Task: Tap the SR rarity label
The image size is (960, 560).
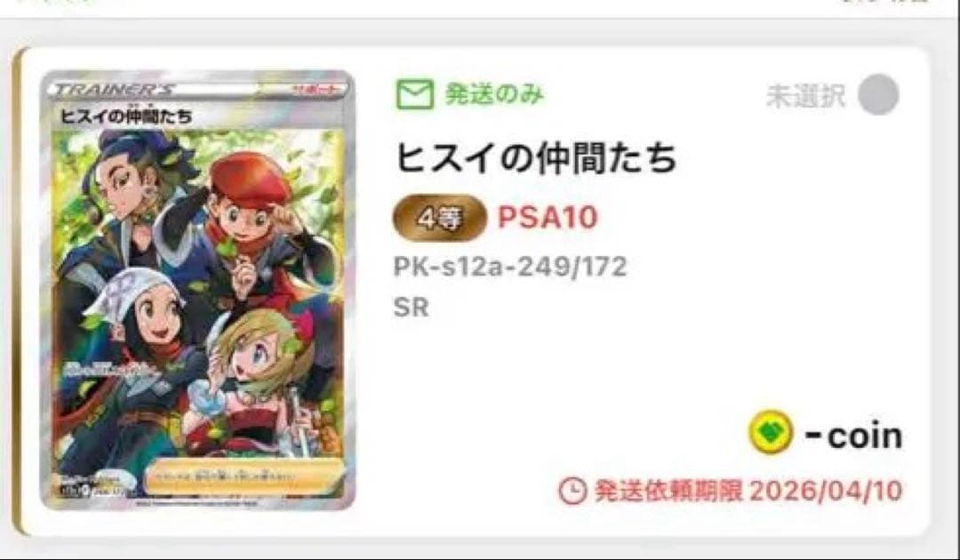Action: point(411,308)
